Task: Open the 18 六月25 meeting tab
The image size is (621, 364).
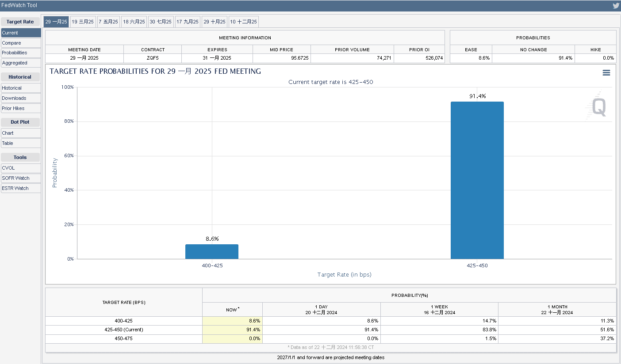Action: [134, 22]
